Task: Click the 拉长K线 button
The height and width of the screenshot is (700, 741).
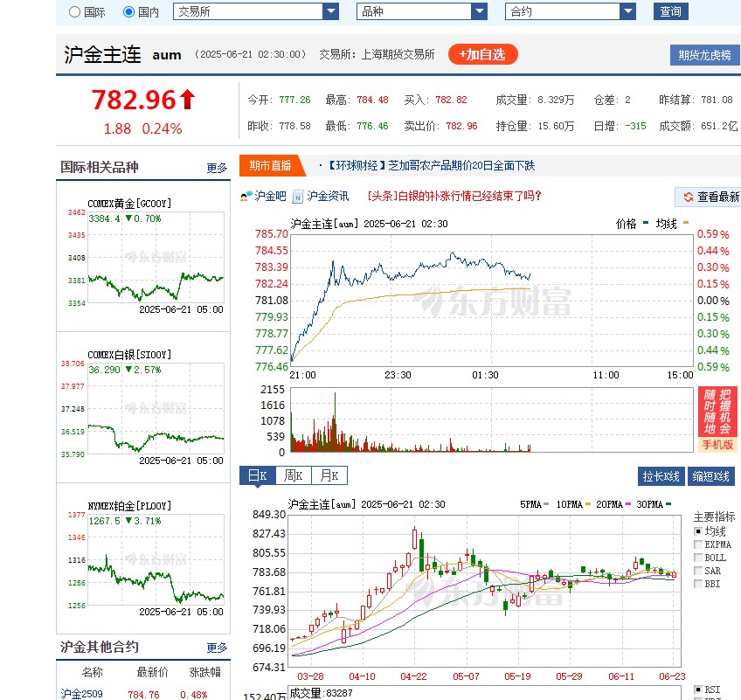Action: [661, 476]
